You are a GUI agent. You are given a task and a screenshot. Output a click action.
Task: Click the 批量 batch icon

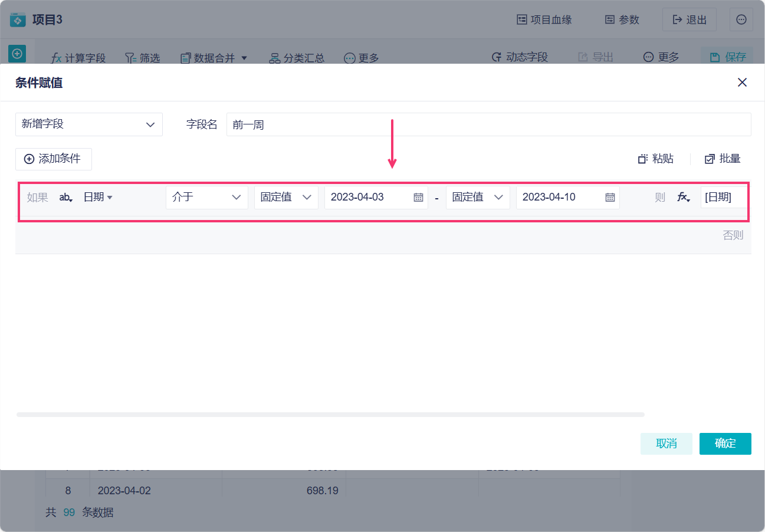point(710,159)
